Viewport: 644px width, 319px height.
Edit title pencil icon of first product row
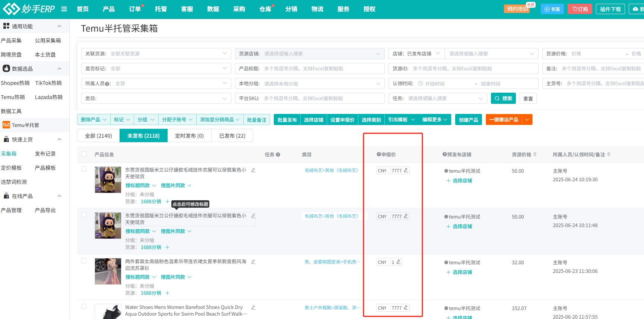tap(253, 170)
